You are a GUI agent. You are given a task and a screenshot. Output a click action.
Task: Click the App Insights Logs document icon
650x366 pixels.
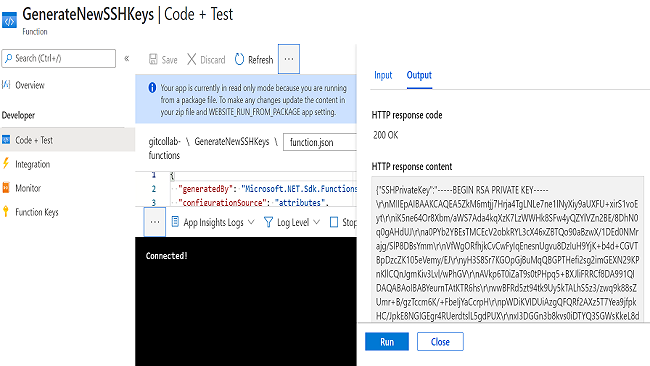(175, 222)
